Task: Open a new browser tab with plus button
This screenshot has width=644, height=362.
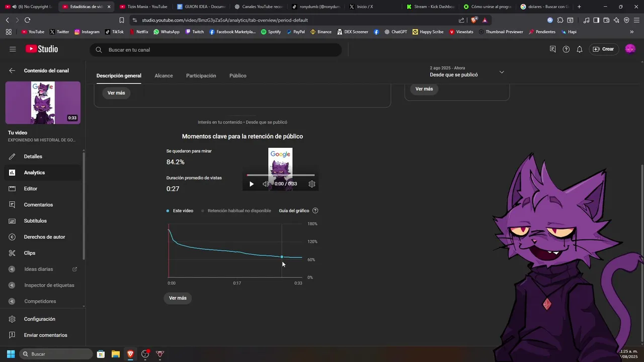Action: click(579, 7)
